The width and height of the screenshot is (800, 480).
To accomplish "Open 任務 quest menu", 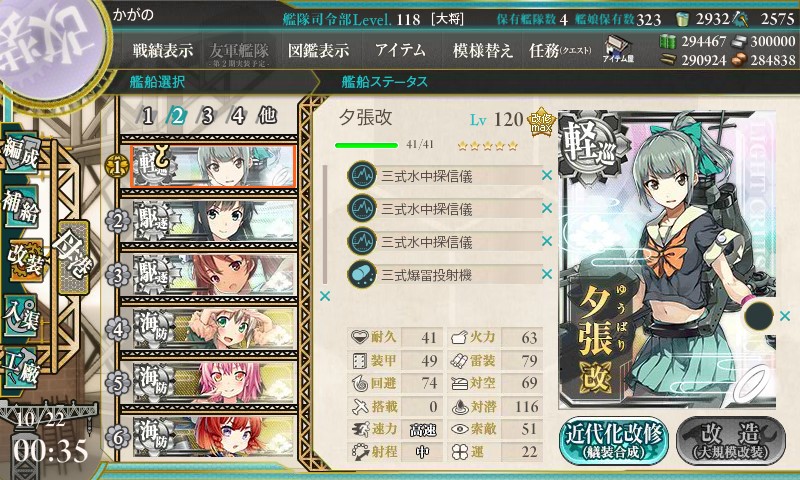I will point(560,50).
